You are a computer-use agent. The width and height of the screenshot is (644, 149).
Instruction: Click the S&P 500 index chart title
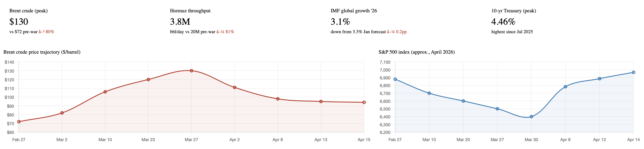tap(417, 52)
